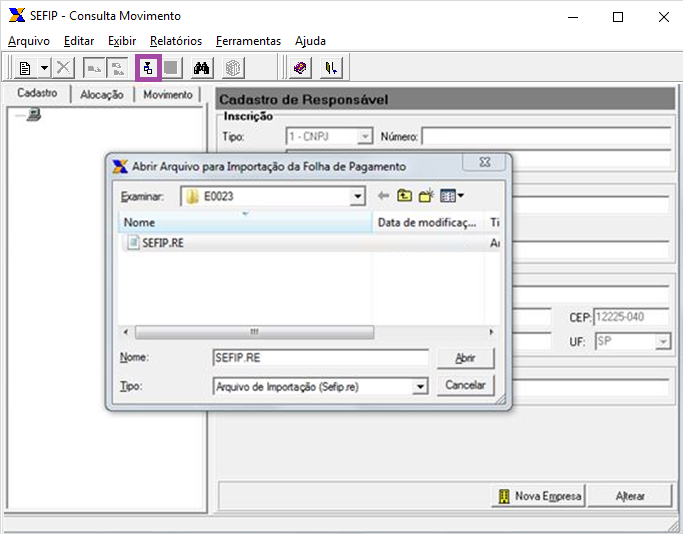Click the import payroll icon highlighted in toolbar
The width and height of the screenshot is (683, 534).
pyautogui.click(x=148, y=68)
